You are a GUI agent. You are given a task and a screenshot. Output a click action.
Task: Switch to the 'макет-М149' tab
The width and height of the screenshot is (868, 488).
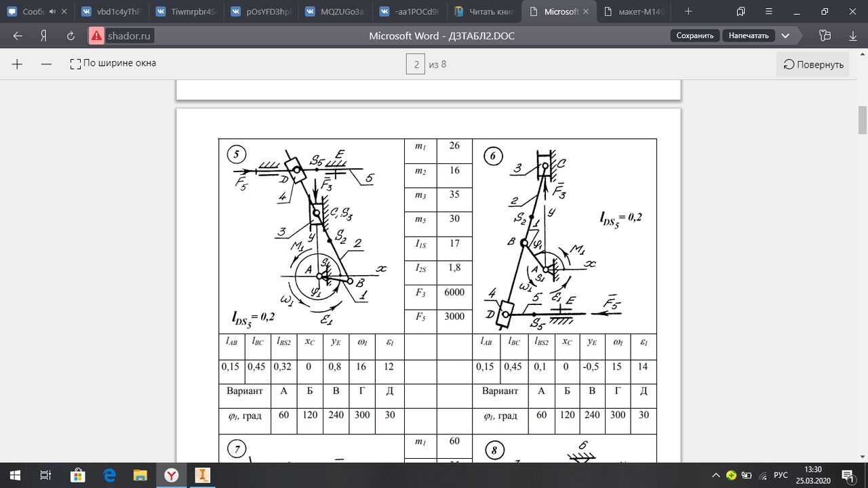click(633, 12)
